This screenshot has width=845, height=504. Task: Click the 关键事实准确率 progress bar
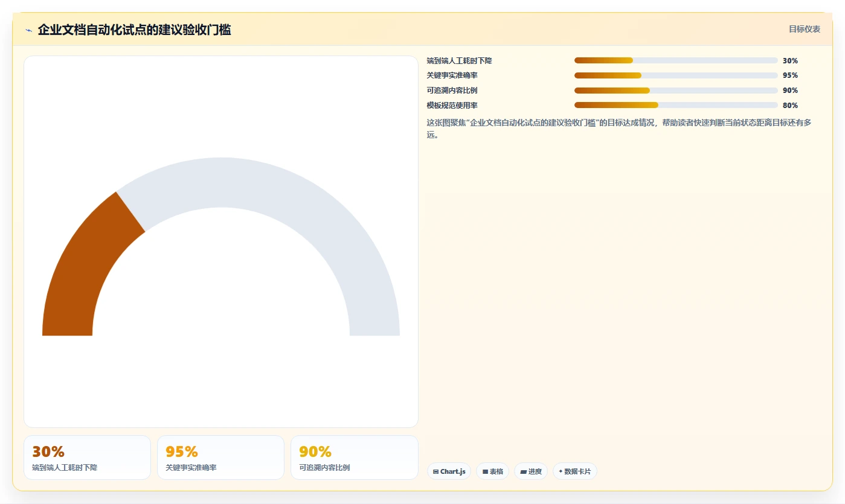[676, 75]
